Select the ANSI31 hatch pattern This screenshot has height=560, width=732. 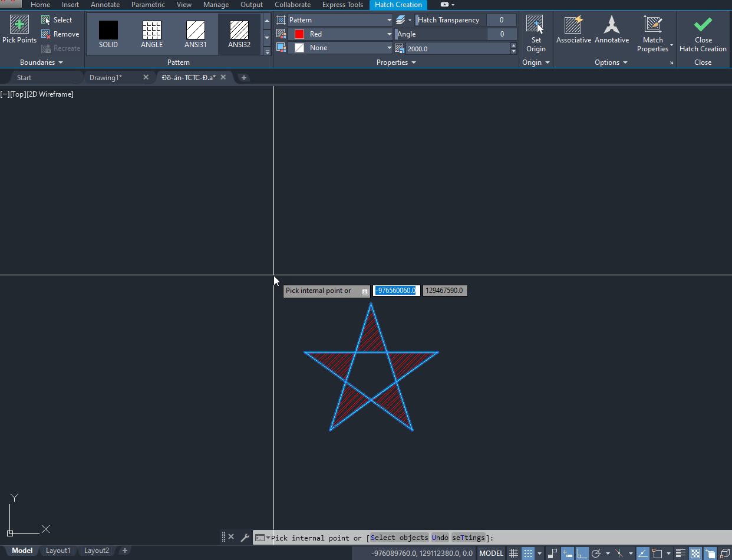[196, 34]
